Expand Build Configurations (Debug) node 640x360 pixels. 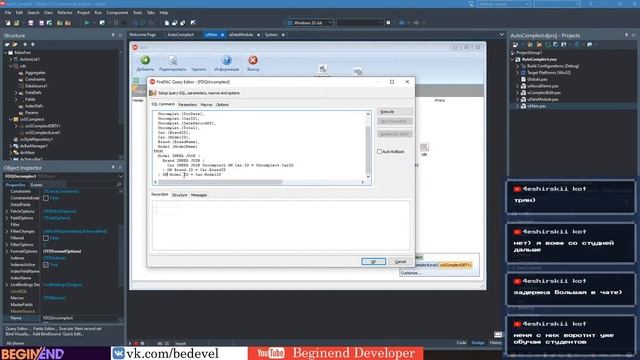tap(518, 66)
